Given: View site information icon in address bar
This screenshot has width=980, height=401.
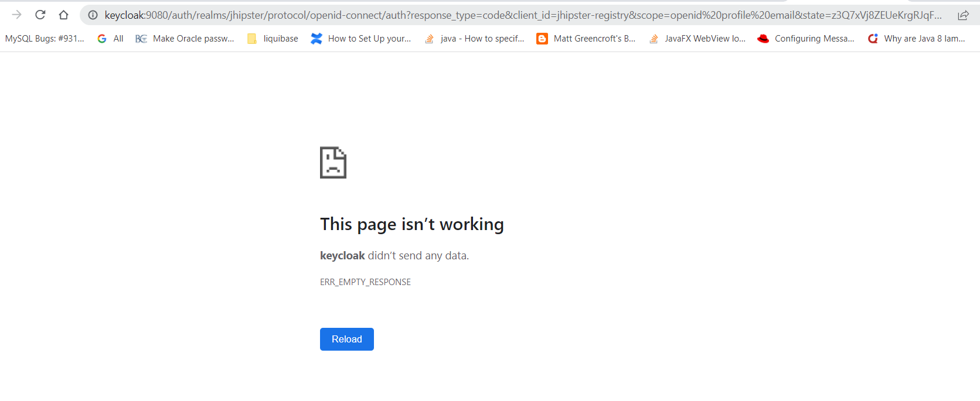Looking at the screenshot, I should [93, 15].
